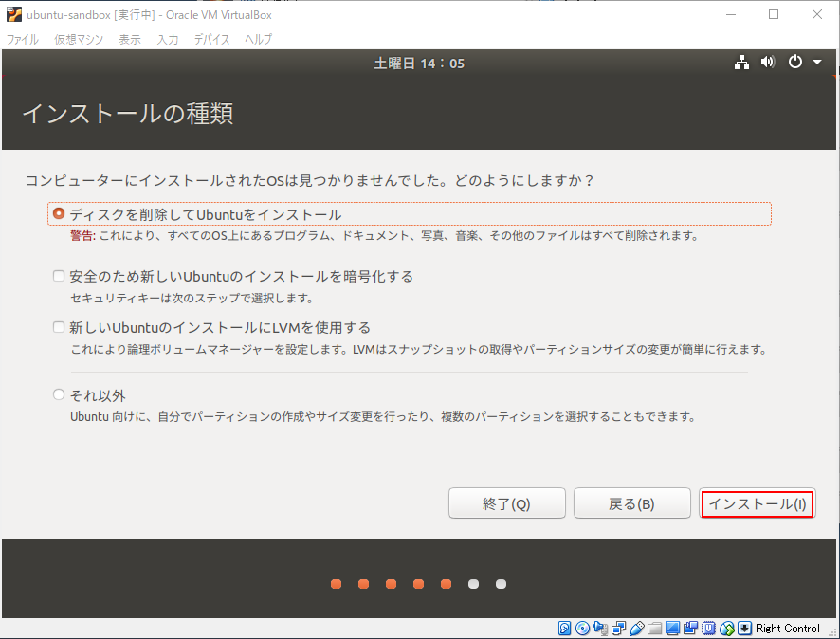The image size is (840, 639).
Task: Open the ヘルプ menu
Action: 258,39
